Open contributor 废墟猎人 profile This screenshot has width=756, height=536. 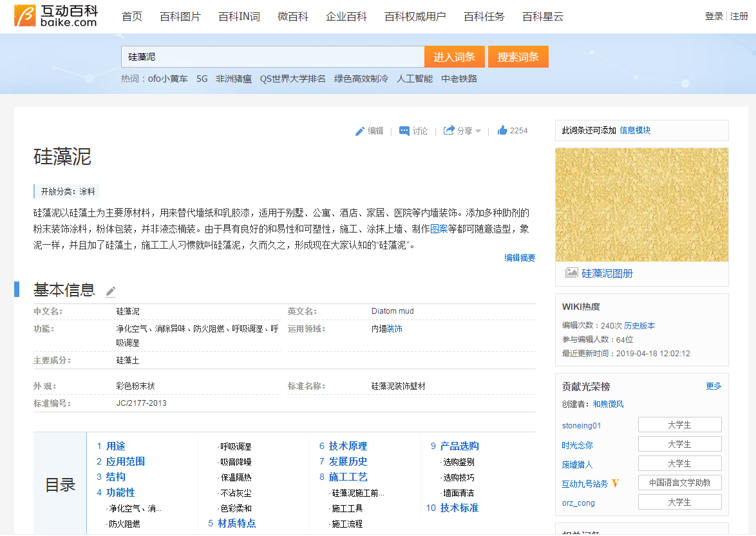(577, 464)
